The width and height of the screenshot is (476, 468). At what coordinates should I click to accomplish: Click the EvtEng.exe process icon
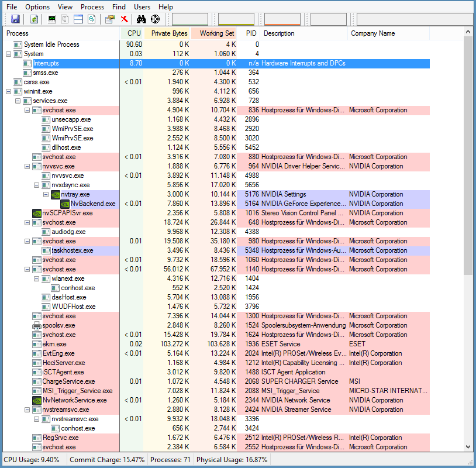[x=37, y=353]
